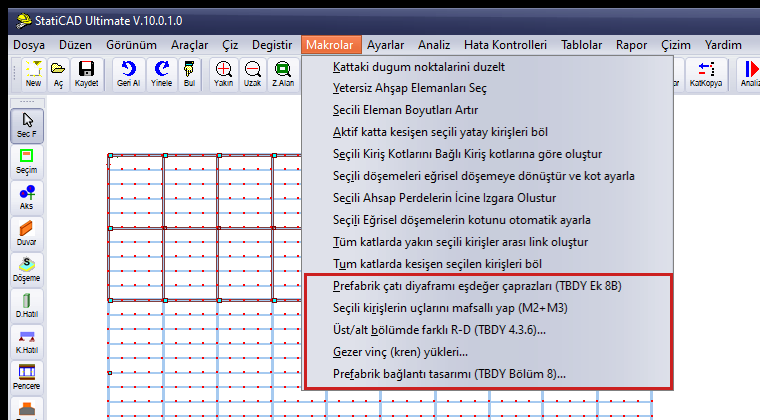Screen dimensions: 760x420
Task: Zoom out using the Uzak icon
Action: point(253,74)
